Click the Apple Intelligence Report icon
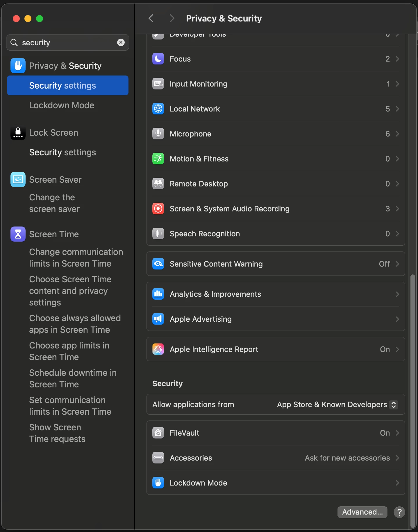The image size is (418, 532). [158, 349]
